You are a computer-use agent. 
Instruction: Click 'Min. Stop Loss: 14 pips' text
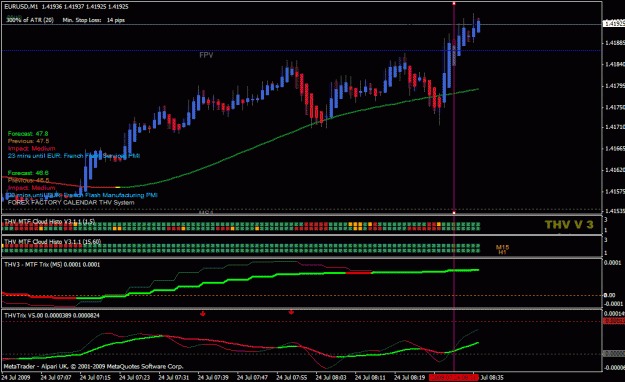[x=94, y=20]
